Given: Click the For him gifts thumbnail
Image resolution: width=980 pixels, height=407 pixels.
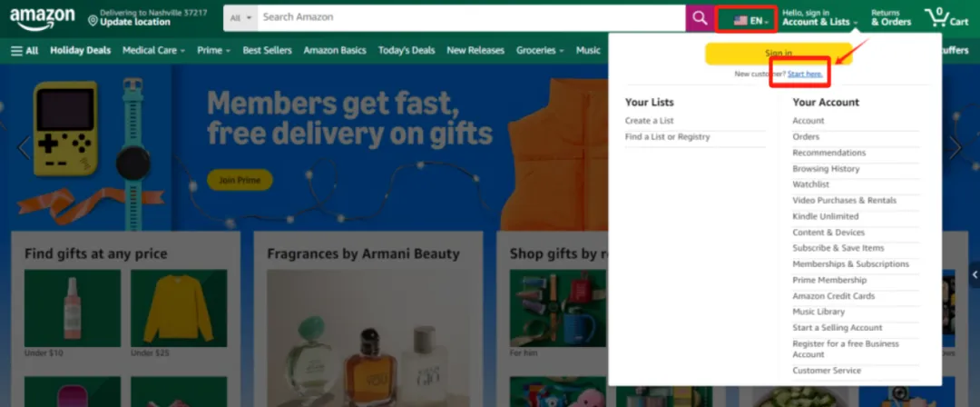Looking at the screenshot, I should [x=557, y=308].
